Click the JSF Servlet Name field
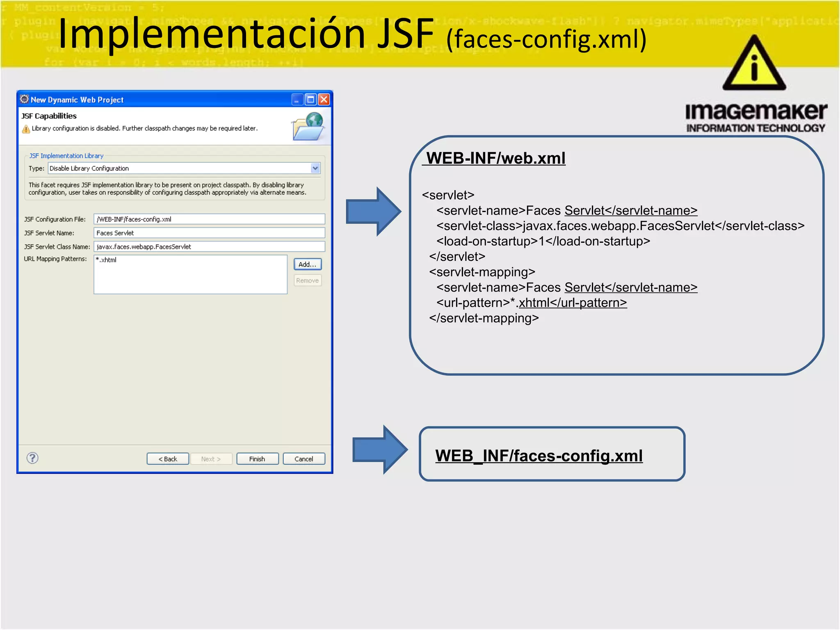The height and width of the screenshot is (630, 840). 209,233
